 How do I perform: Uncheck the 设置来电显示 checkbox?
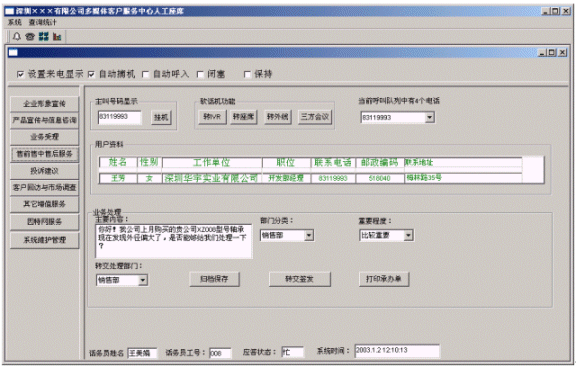pyautogui.click(x=21, y=75)
